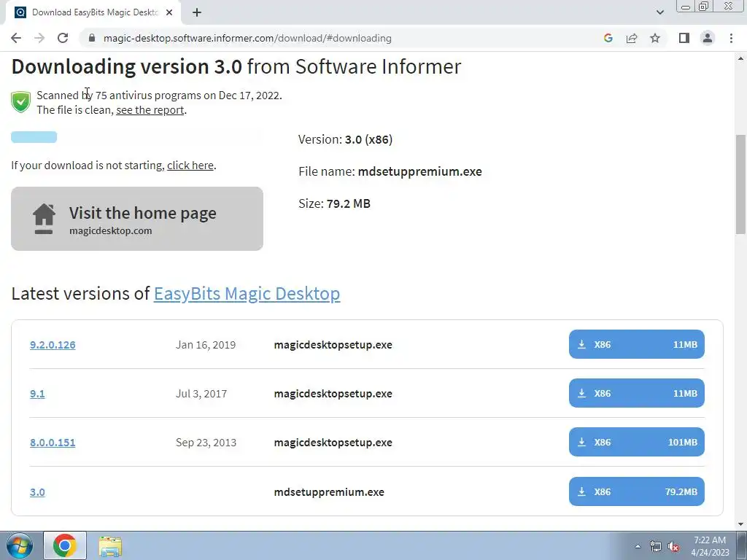Expand the tab search dropdown
The height and width of the screenshot is (560, 747).
tap(659, 12)
